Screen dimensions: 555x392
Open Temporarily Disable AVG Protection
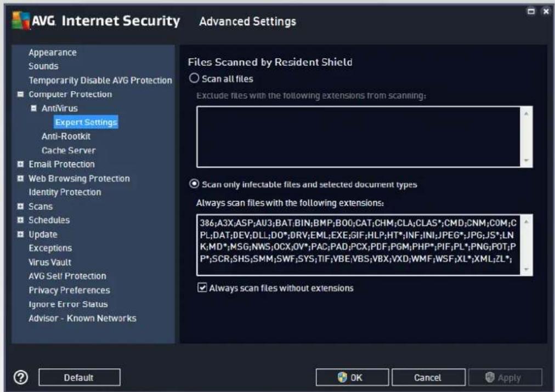tap(100, 80)
